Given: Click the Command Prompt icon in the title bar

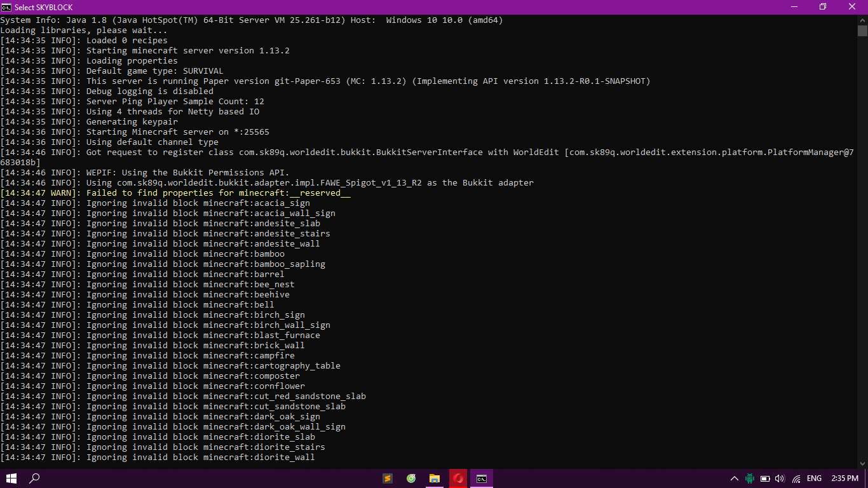Looking at the screenshot, I should [6, 7].
